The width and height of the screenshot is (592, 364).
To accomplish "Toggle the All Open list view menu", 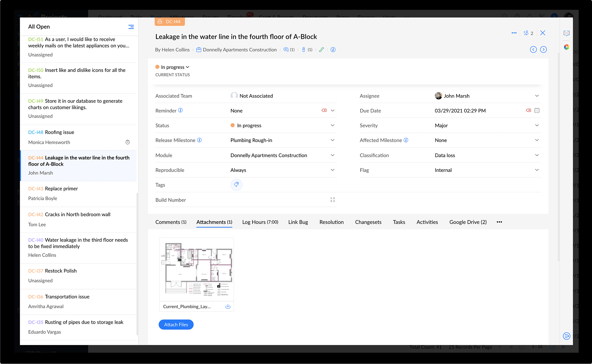I will (x=131, y=27).
